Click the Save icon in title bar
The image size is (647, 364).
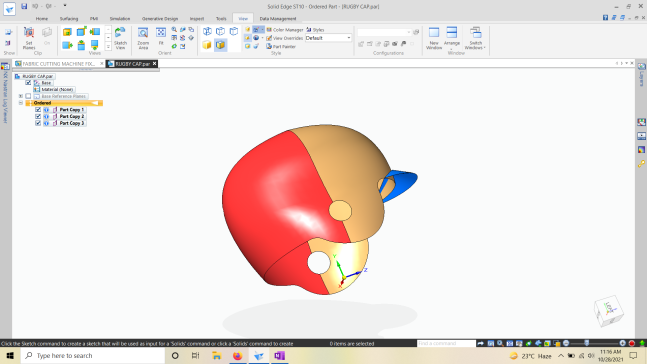point(24,6)
